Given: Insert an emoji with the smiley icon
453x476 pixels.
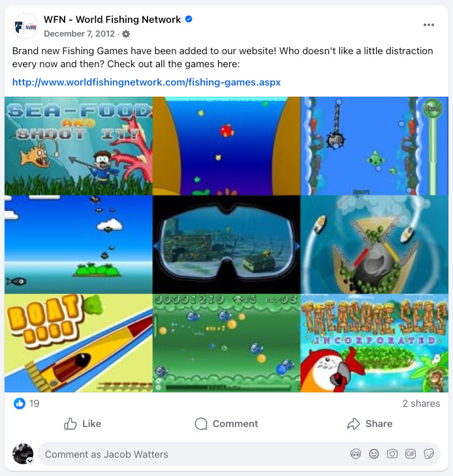Looking at the screenshot, I should (374, 454).
